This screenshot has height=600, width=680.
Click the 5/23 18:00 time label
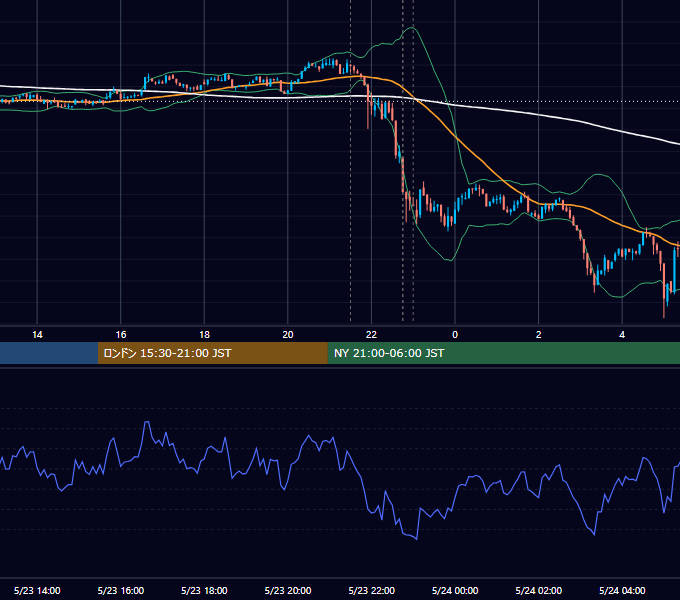[x=204, y=590]
